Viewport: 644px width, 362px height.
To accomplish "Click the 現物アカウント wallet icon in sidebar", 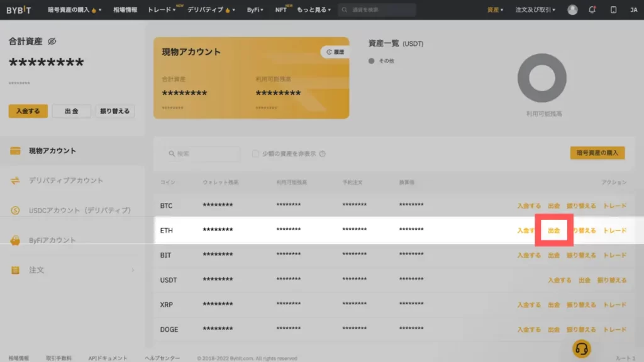I will coord(15,151).
